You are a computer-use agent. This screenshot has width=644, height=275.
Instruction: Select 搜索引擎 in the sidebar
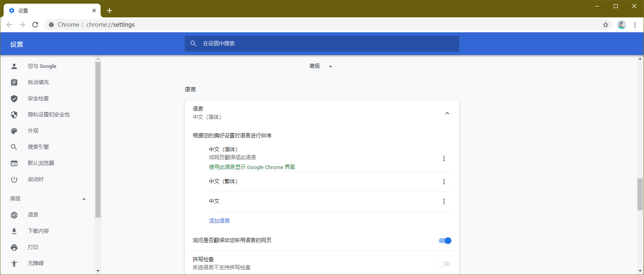(x=38, y=147)
